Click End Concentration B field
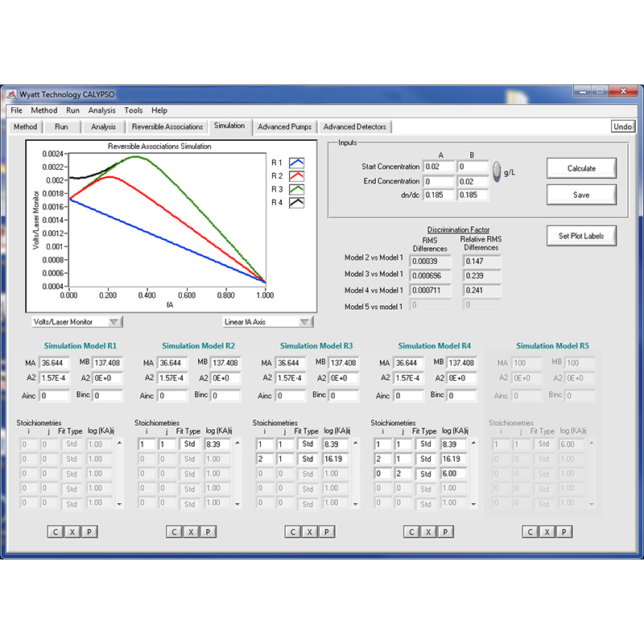The width and height of the screenshot is (644, 644). point(473,182)
